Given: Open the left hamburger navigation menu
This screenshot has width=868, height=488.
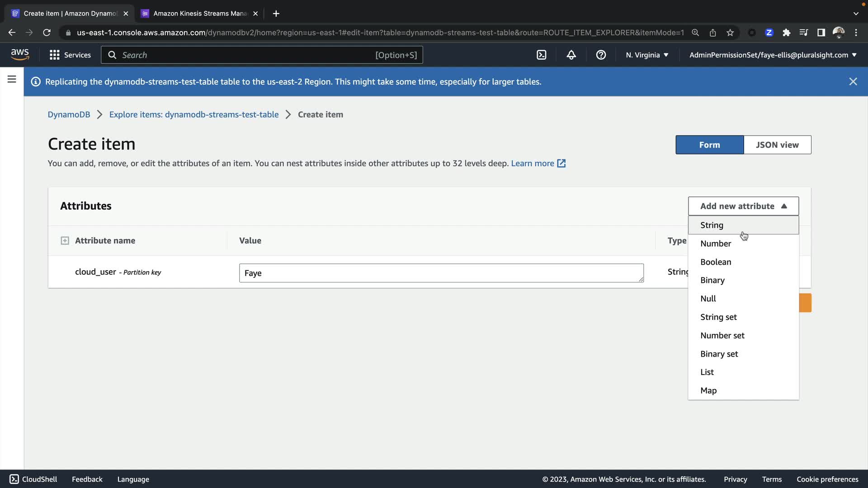Looking at the screenshot, I should pyautogui.click(x=12, y=80).
